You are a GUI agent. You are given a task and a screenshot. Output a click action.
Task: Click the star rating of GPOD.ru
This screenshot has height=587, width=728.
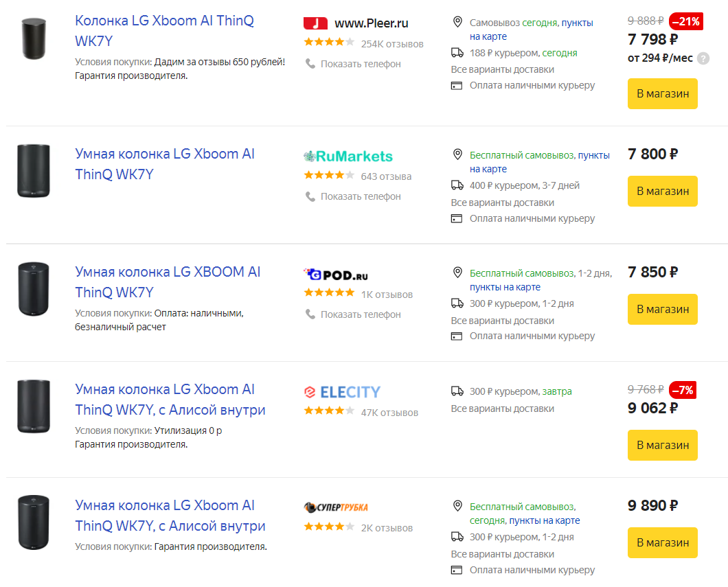pos(329,292)
